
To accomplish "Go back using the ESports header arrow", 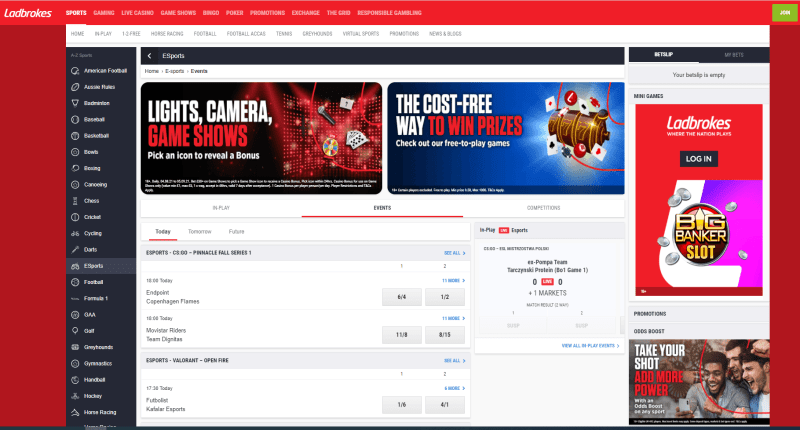I will 149,57.
